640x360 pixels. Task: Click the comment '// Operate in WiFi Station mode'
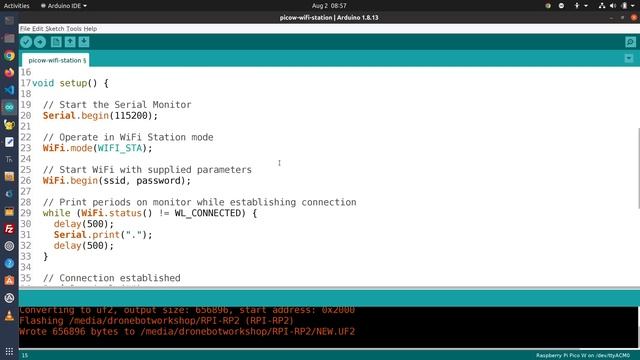[128, 137]
